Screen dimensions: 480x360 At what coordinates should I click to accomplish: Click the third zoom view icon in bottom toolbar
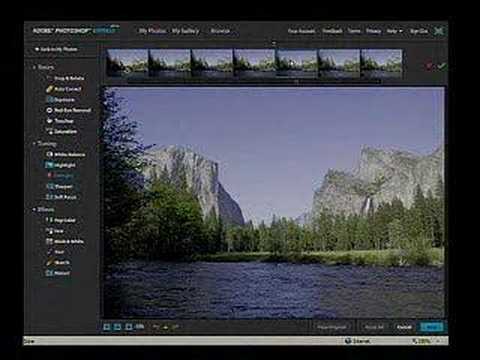(x=129, y=327)
